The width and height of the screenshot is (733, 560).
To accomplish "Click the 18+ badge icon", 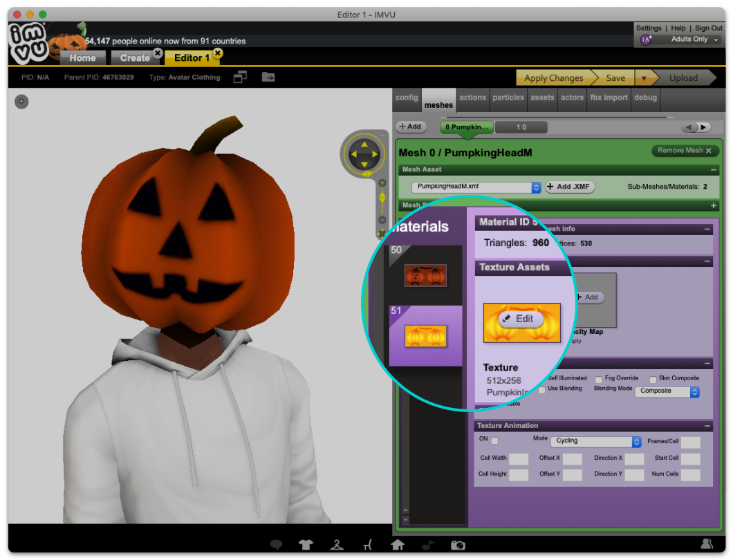I will [646, 39].
